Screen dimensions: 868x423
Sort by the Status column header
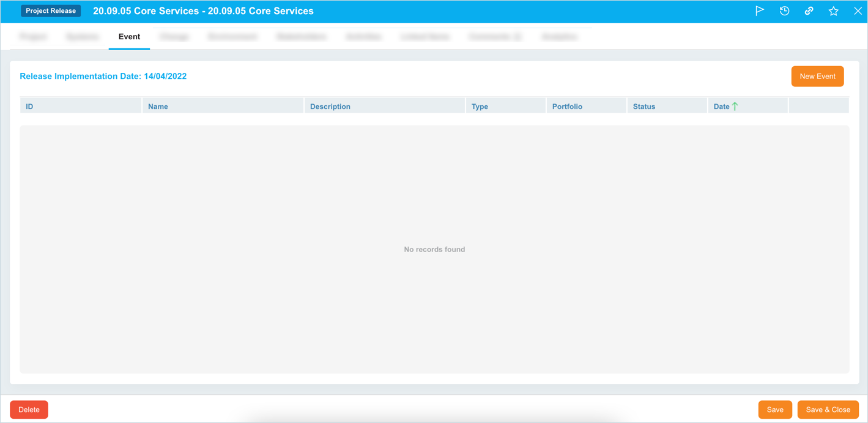pyautogui.click(x=644, y=107)
